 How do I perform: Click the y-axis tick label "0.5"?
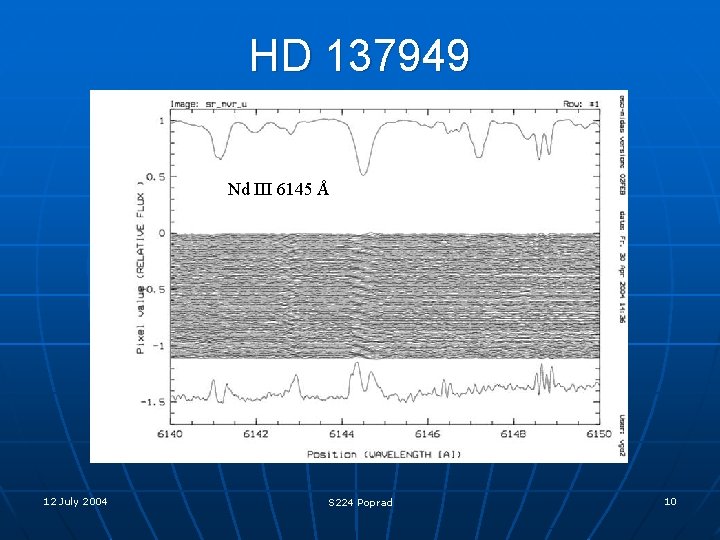(x=155, y=177)
